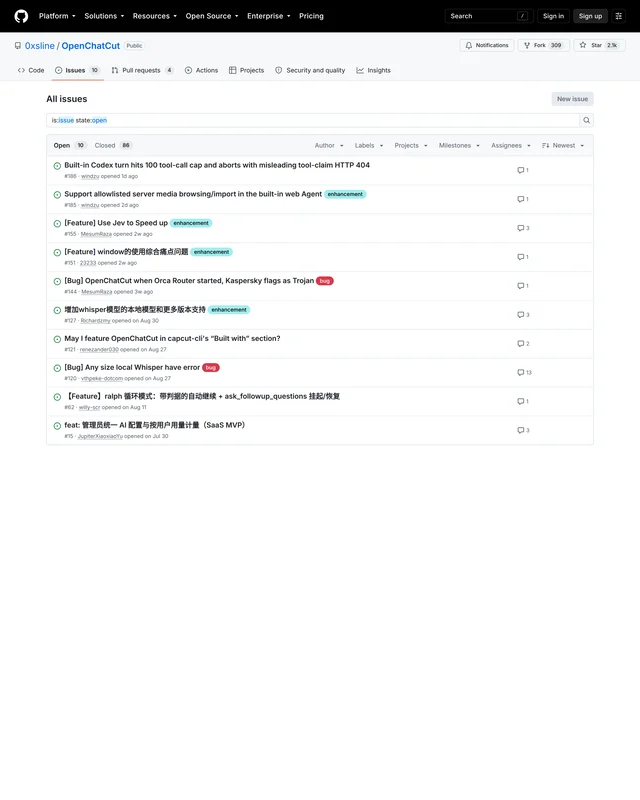Click the open-issue icon for Support allowlisted server media issue
This screenshot has width=640, height=800.
click(57, 195)
